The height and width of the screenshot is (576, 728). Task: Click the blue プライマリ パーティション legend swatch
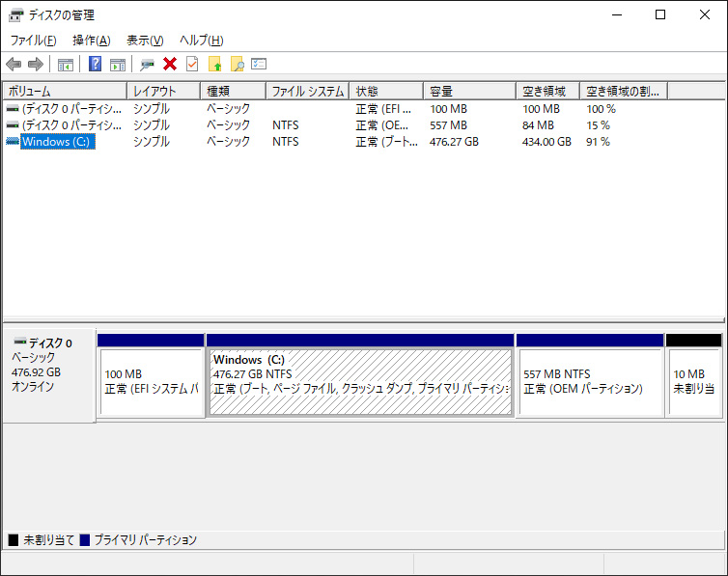(85, 540)
